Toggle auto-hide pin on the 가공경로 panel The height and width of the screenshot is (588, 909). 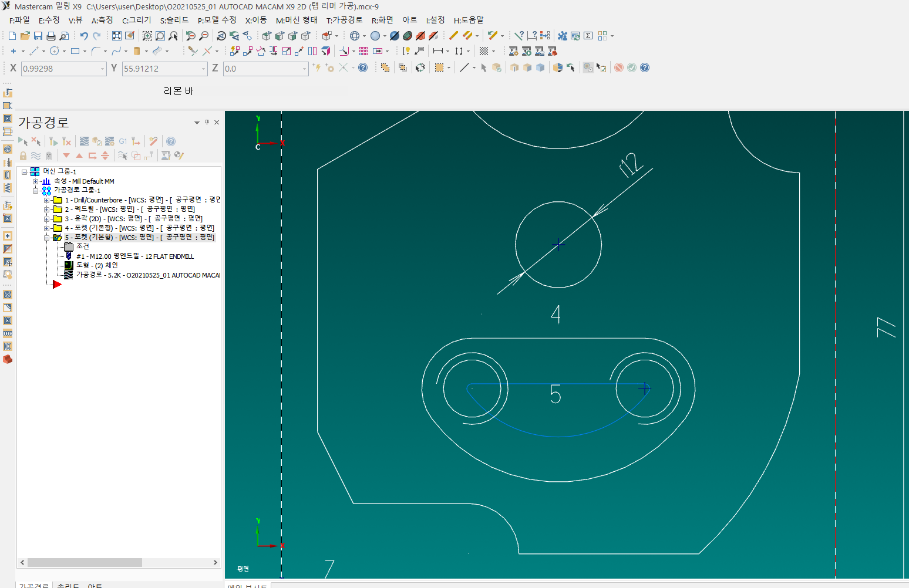[207, 123]
